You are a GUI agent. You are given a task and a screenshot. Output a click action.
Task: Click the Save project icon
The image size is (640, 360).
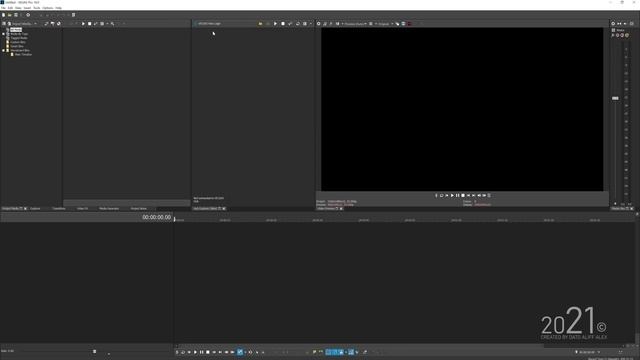16,15
